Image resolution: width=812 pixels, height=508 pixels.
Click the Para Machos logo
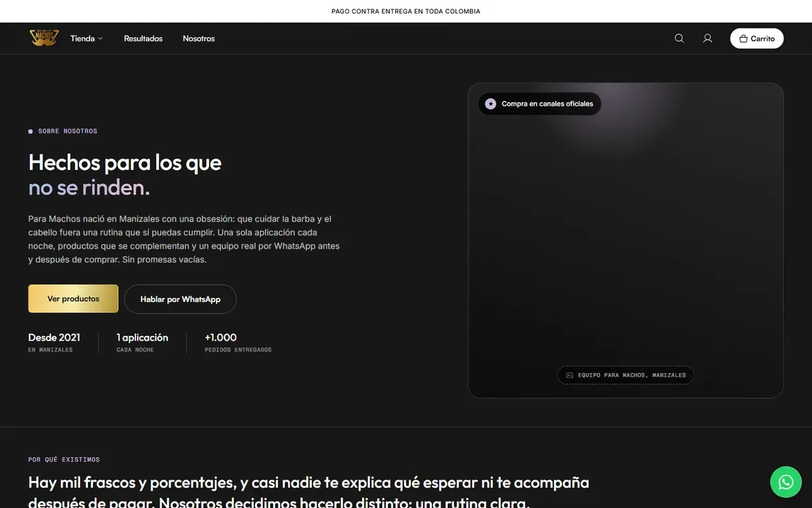click(x=44, y=38)
